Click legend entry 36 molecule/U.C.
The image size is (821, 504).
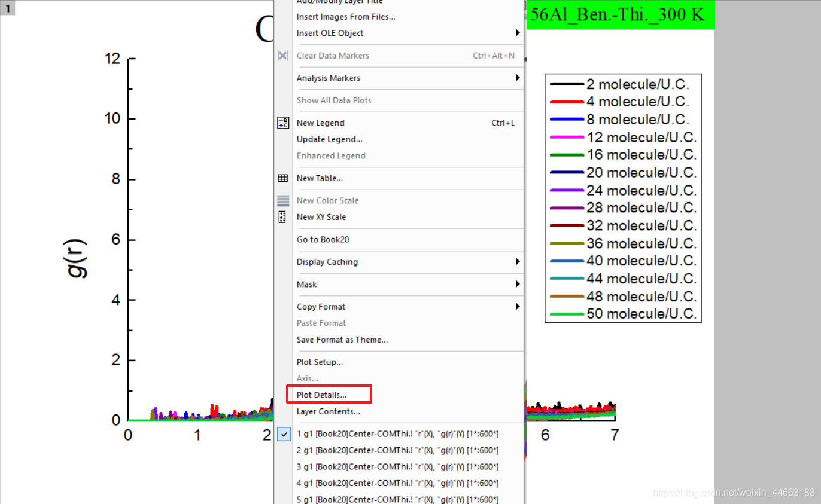641,244
